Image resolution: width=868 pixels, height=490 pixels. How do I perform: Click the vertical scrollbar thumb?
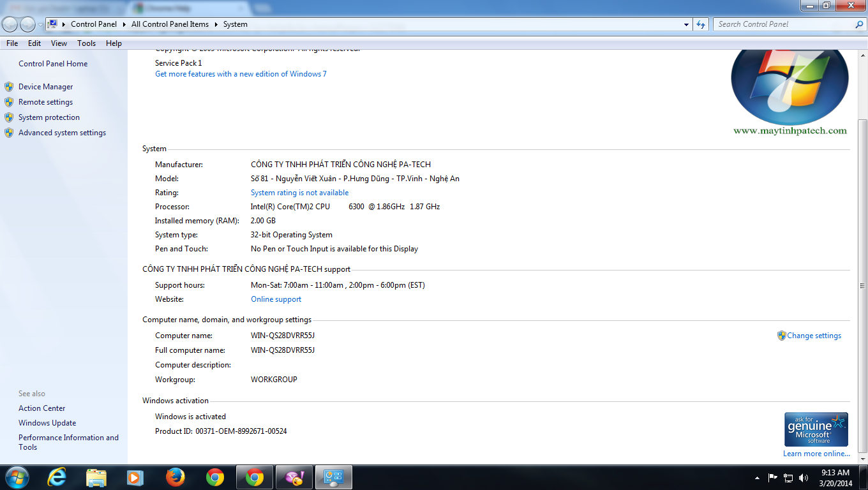pos(863,285)
